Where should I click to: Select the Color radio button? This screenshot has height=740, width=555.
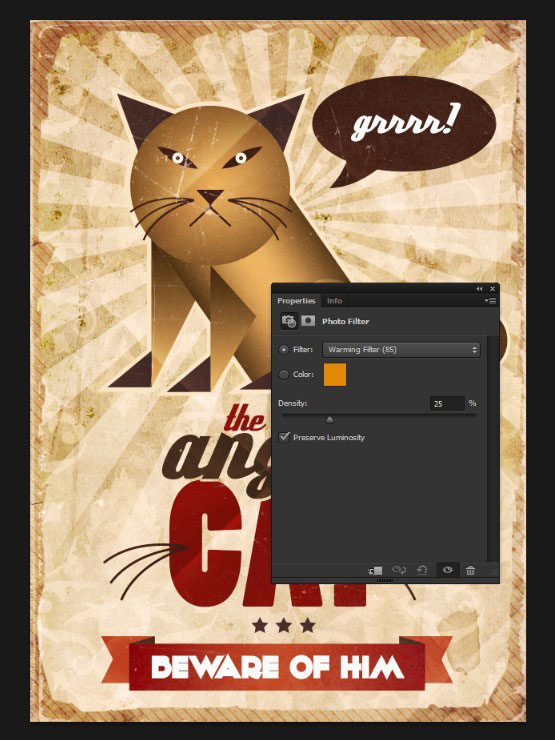(284, 374)
